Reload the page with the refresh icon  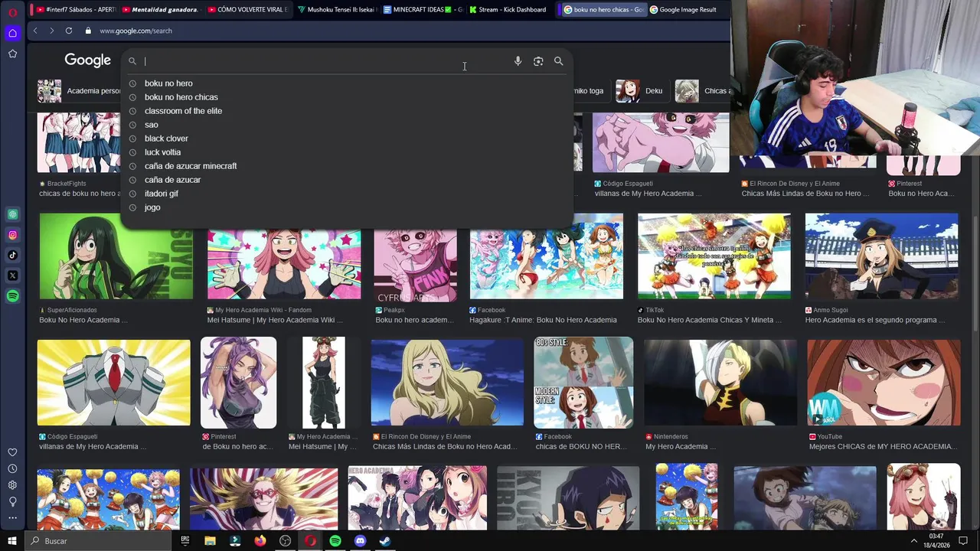coord(68,31)
